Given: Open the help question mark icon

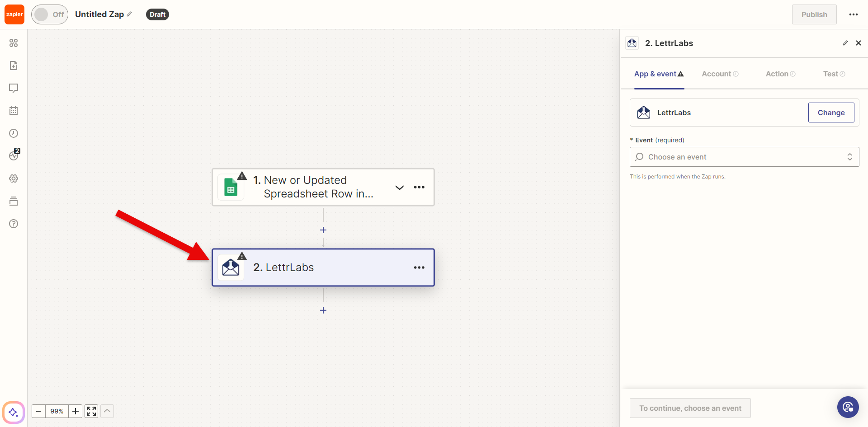Looking at the screenshot, I should tap(14, 224).
